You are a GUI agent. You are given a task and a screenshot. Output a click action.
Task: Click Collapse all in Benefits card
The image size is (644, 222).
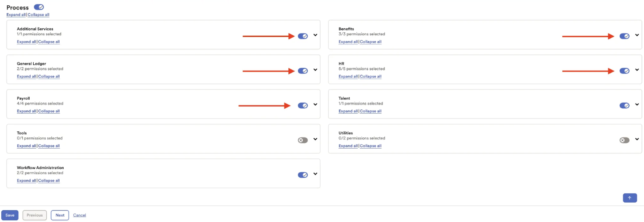[370, 42]
